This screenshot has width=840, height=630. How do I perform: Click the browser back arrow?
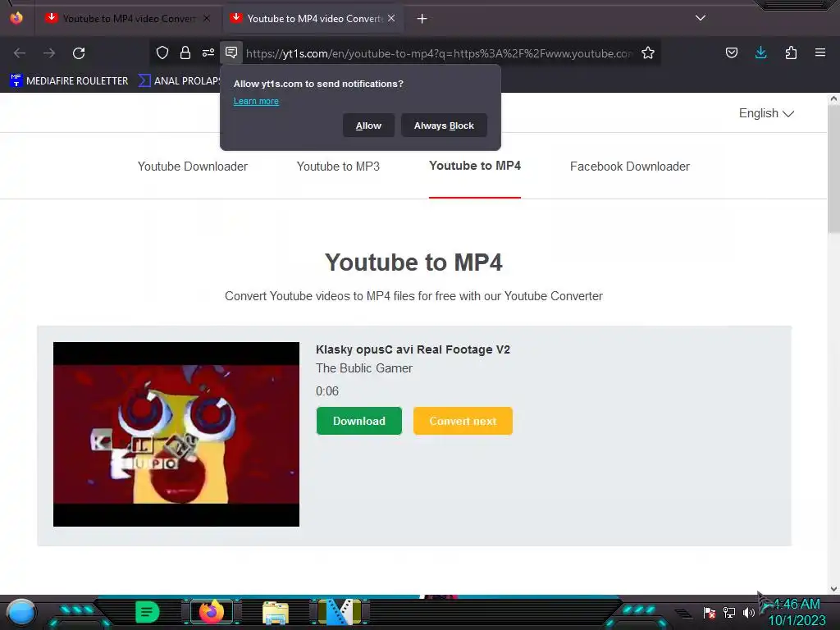pos(20,53)
